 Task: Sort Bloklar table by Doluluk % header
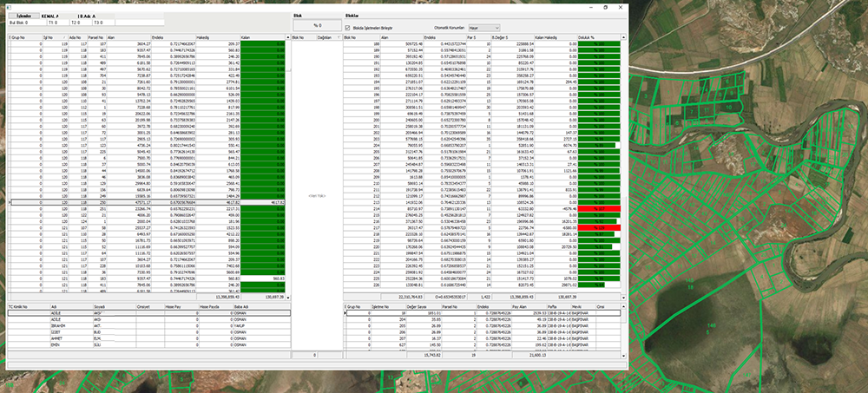[595, 37]
